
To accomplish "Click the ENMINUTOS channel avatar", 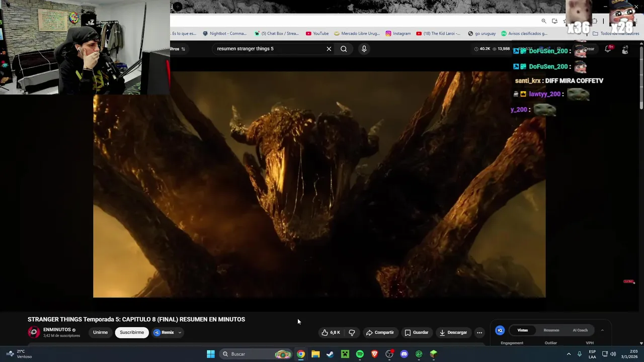I will pyautogui.click(x=34, y=332).
